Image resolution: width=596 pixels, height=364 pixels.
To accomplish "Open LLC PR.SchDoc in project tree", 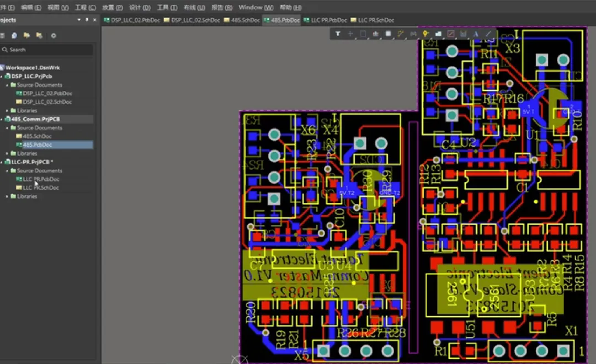I will coord(41,188).
